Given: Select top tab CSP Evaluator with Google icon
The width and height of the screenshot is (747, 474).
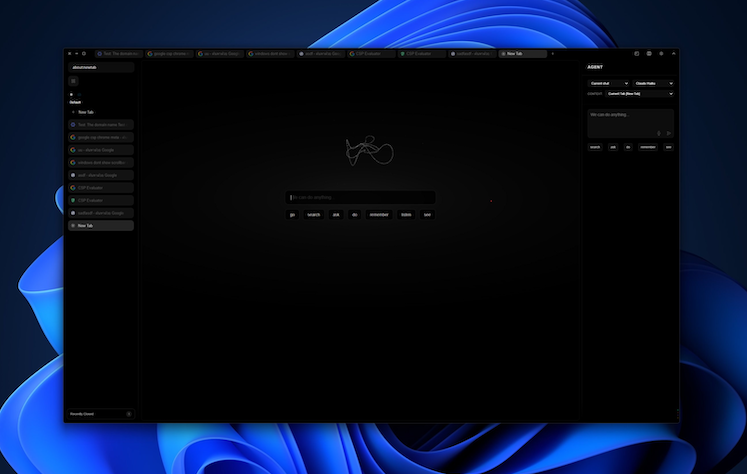Looking at the screenshot, I should (x=371, y=54).
